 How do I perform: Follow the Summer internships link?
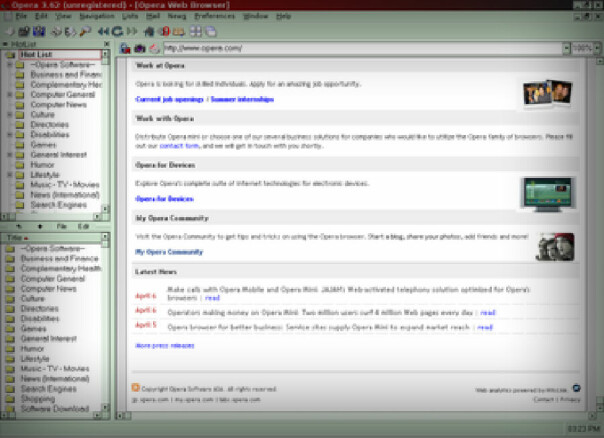click(x=242, y=99)
